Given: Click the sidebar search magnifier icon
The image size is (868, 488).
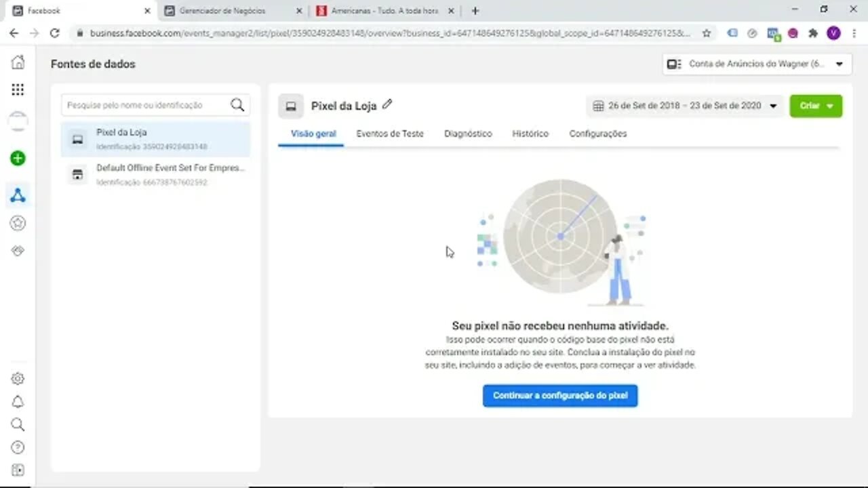Looking at the screenshot, I should (x=18, y=425).
